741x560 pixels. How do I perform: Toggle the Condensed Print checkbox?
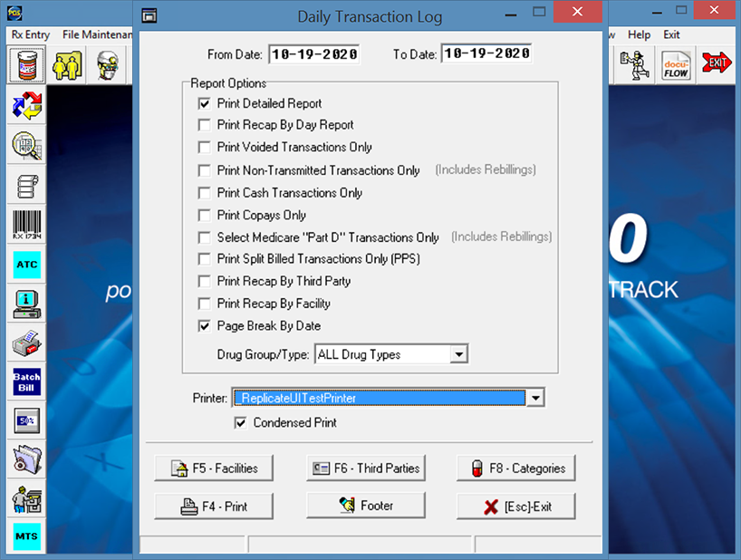tap(241, 422)
